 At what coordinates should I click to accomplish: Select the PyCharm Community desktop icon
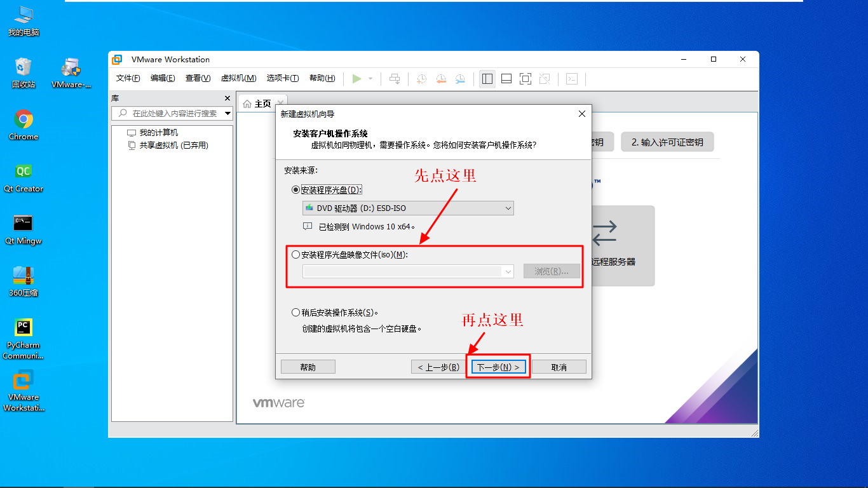click(24, 339)
